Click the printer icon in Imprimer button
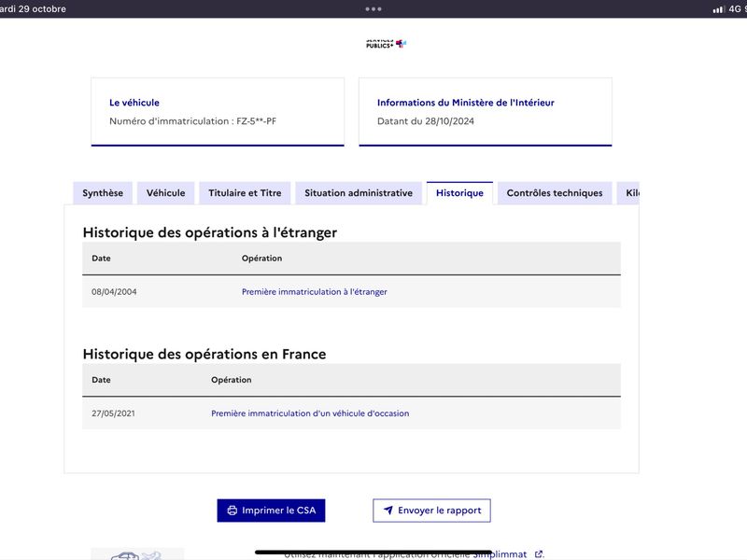The width and height of the screenshot is (747, 560). (232, 511)
